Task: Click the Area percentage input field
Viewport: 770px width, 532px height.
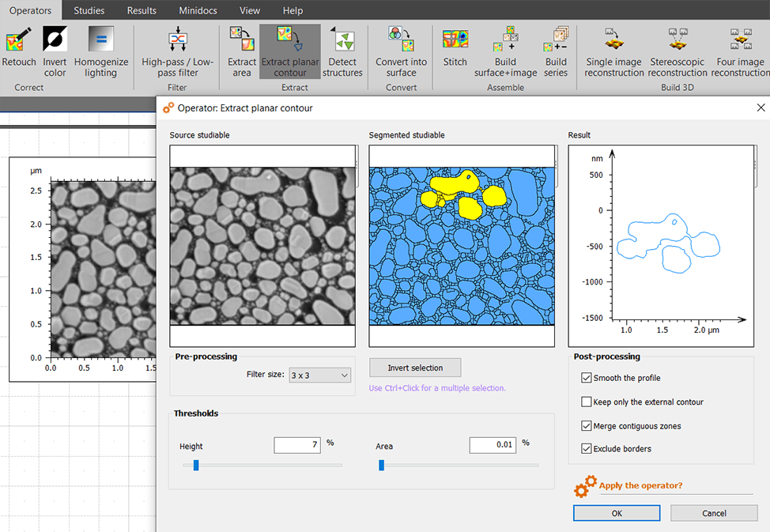Action: tap(493, 445)
